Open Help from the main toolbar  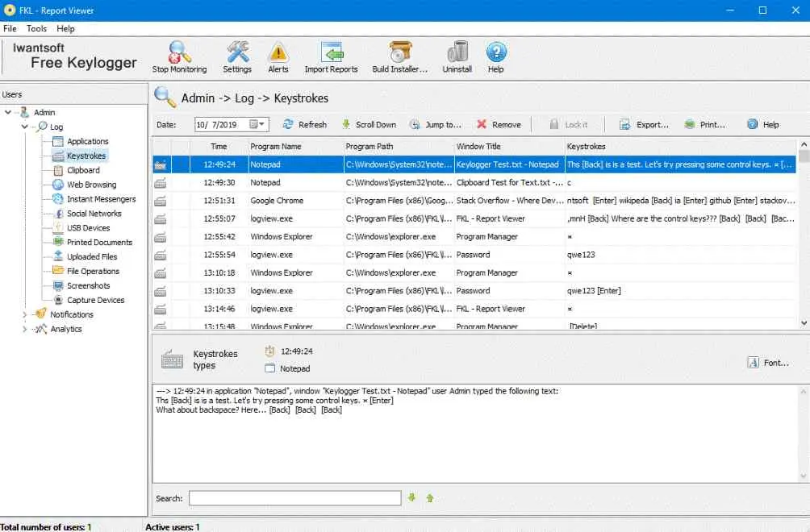click(496, 56)
